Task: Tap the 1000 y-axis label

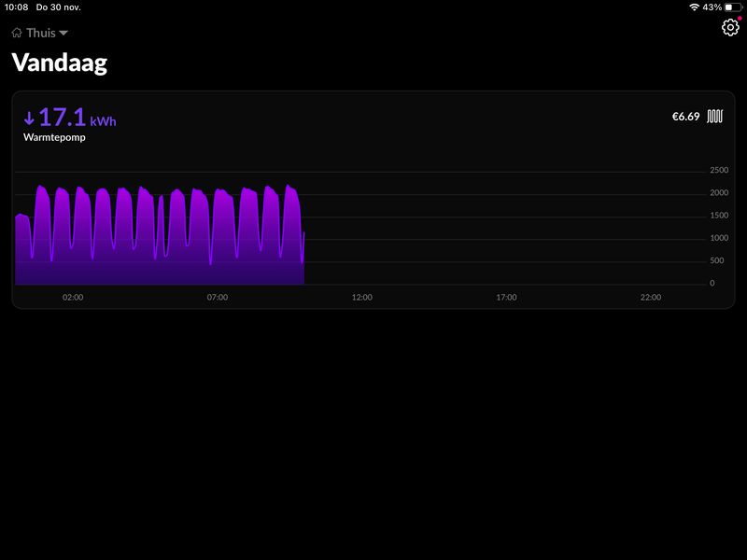Action: [x=719, y=238]
